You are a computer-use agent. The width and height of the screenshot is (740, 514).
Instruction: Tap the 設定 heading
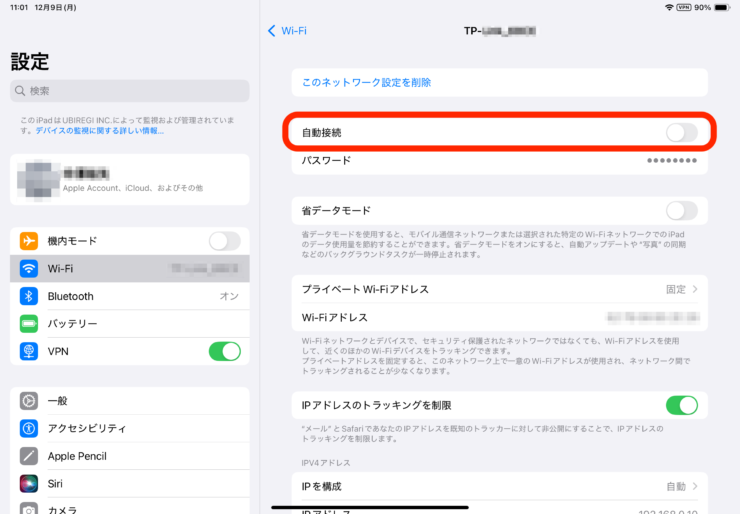point(30,61)
